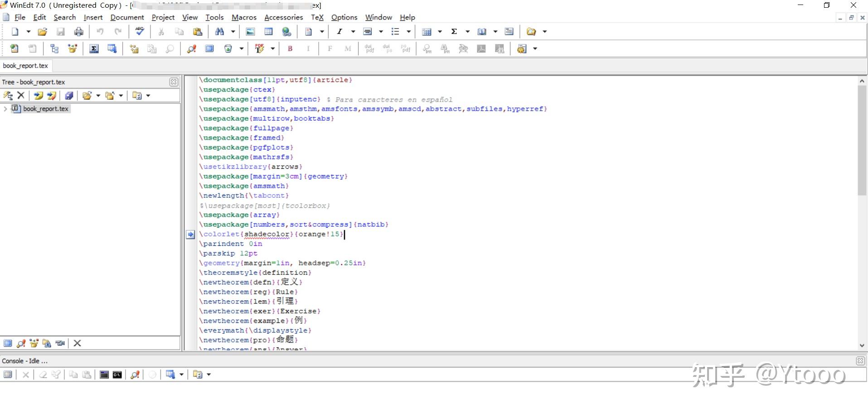The image size is (868, 410).
Task: Click the Find binoculars icon
Action: [x=220, y=32]
